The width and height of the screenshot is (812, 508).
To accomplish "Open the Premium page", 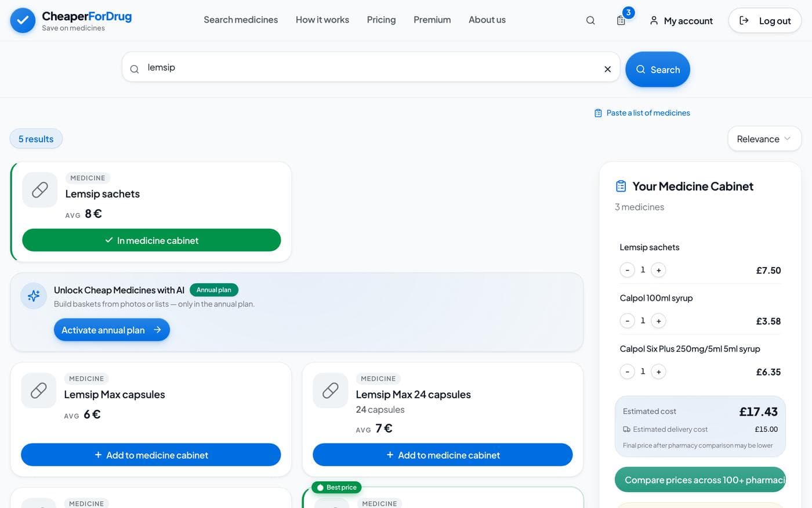I will [x=432, y=20].
